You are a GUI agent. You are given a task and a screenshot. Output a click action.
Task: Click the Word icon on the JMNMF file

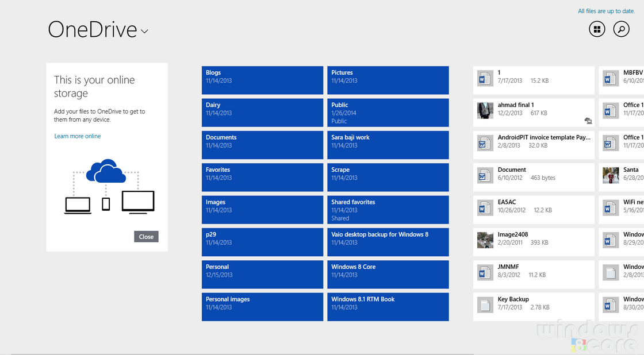tap(485, 272)
